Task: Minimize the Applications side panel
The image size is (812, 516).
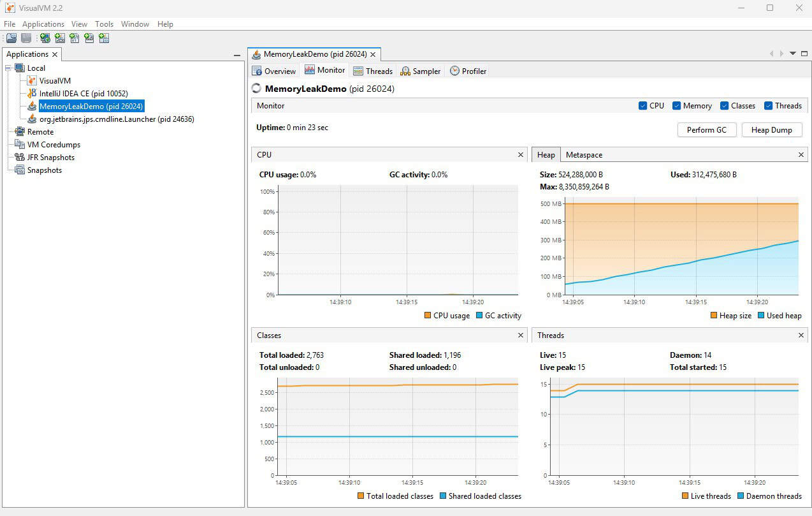Action: 237,55
